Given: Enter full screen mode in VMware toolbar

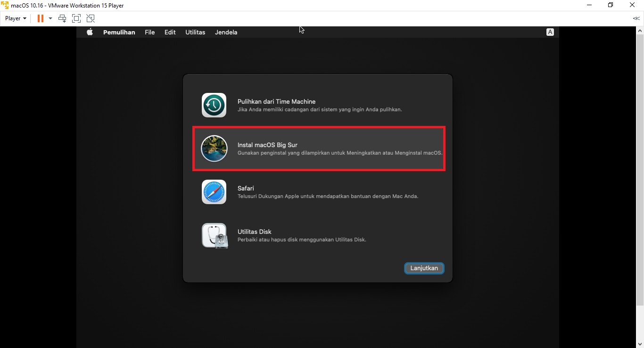Looking at the screenshot, I should (x=76, y=18).
